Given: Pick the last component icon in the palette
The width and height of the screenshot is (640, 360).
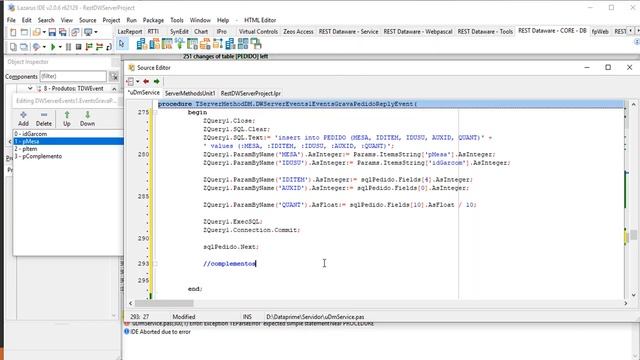Looking at the screenshot, I should point(256,44).
